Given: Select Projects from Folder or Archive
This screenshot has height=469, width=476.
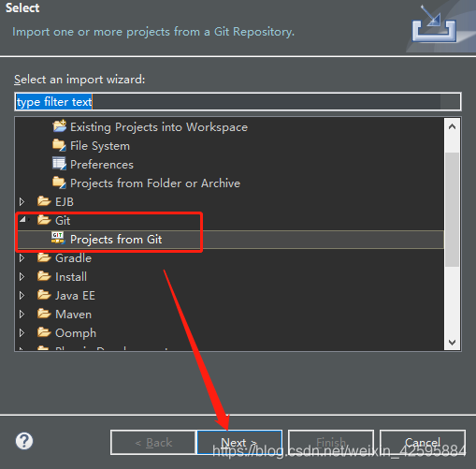Looking at the screenshot, I should (155, 183).
